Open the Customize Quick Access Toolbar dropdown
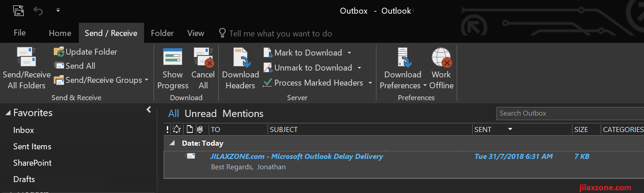This screenshot has height=193, width=644. coord(58,10)
